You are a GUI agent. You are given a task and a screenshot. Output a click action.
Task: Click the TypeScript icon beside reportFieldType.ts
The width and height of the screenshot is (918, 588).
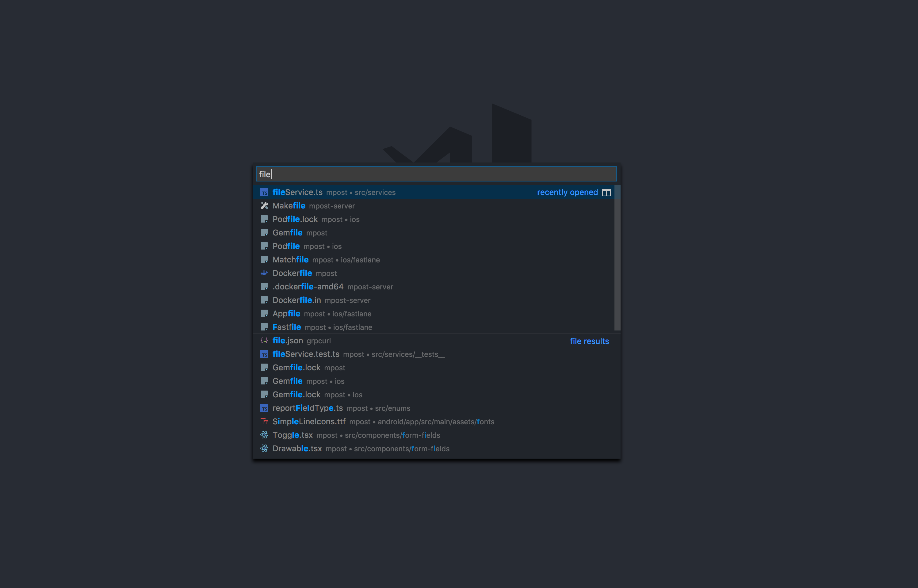coord(264,408)
